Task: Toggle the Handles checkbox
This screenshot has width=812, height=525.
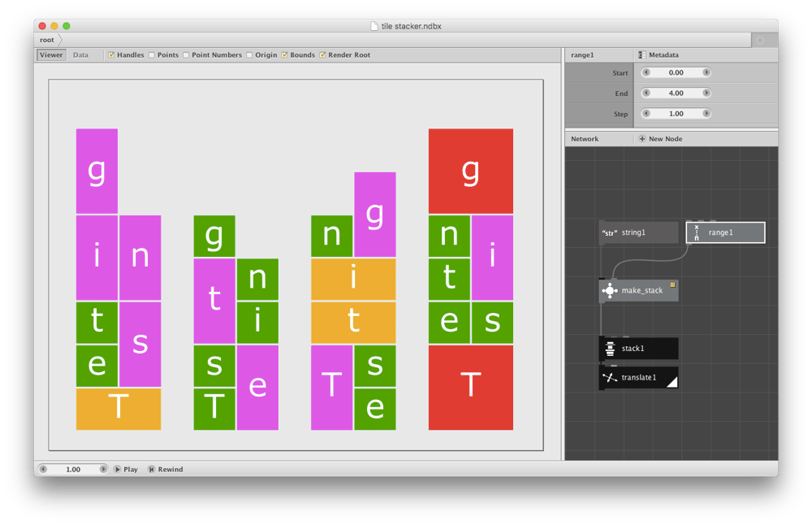Action: pos(110,55)
